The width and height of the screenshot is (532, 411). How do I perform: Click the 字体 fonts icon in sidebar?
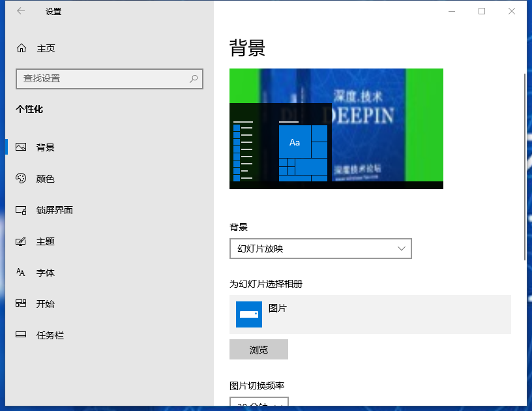pos(22,273)
